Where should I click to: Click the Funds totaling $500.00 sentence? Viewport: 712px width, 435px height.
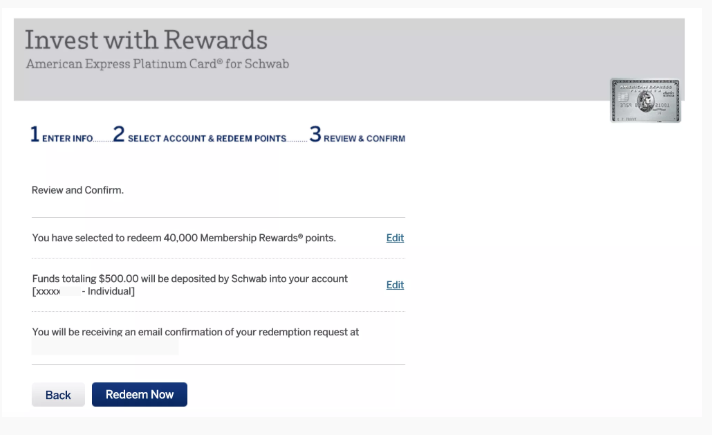point(190,278)
